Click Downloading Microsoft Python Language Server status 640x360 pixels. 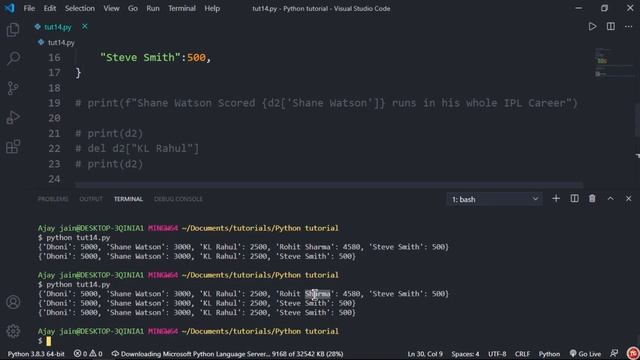[x=227, y=354]
